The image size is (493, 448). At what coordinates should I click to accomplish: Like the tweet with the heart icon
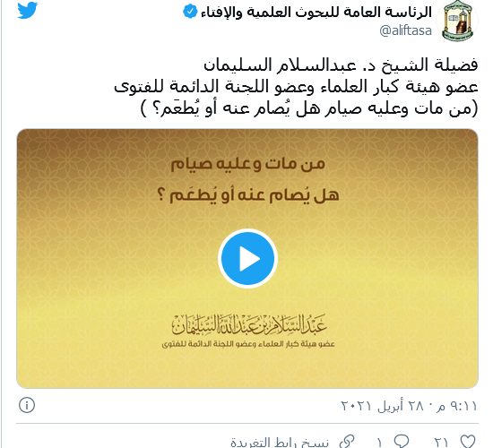click(x=468, y=441)
